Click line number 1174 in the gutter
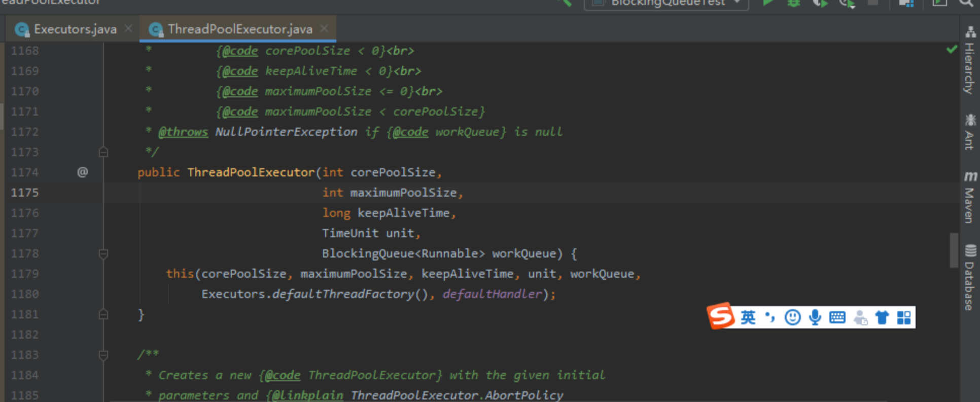The width and height of the screenshot is (980, 402). tap(25, 172)
